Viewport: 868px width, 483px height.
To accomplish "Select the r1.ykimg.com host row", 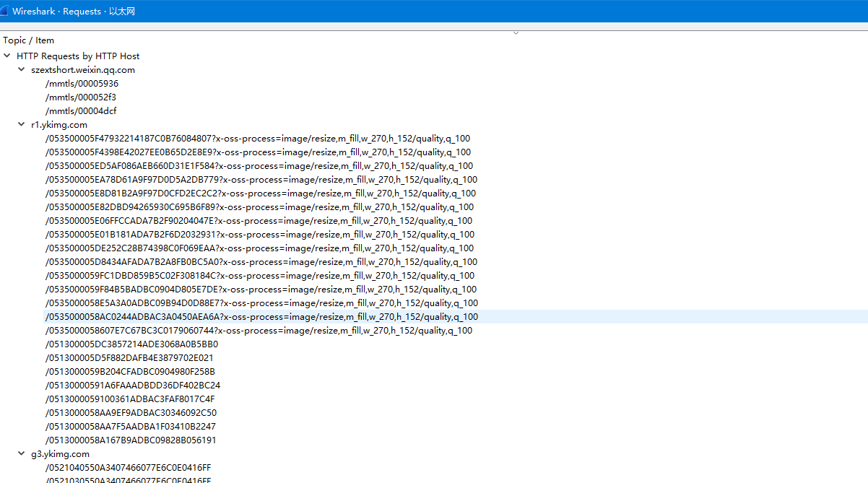I will 59,125.
